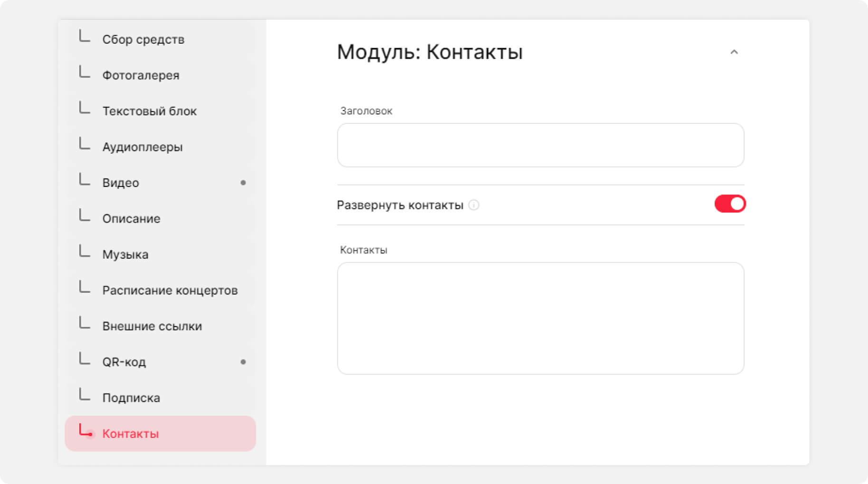
Task: Toggle the "Развернуть контакты" switch
Action: point(730,204)
